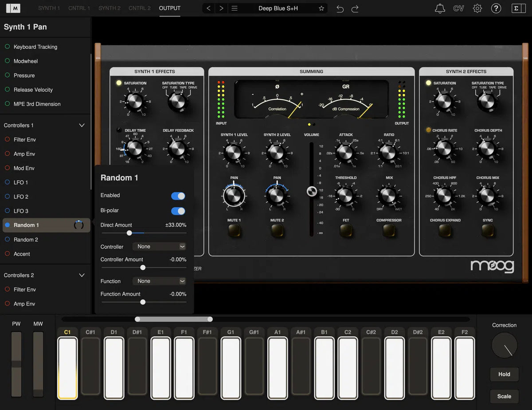The width and height of the screenshot is (532, 410).
Task: Click the star icon next to Deep Blue S+H
Action: pyautogui.click(x=322, y=8)
